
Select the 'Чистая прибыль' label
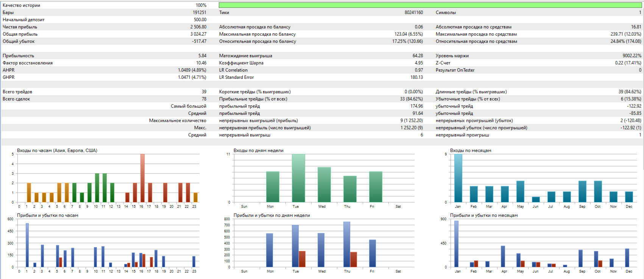(20, 27)
